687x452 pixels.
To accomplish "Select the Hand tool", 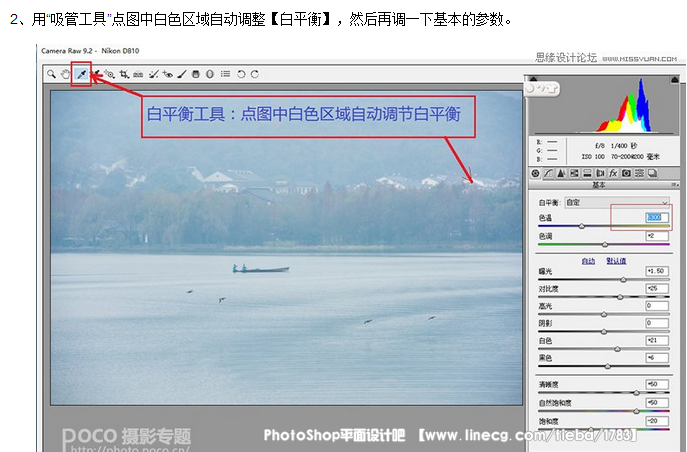I will tap(65, 74).
